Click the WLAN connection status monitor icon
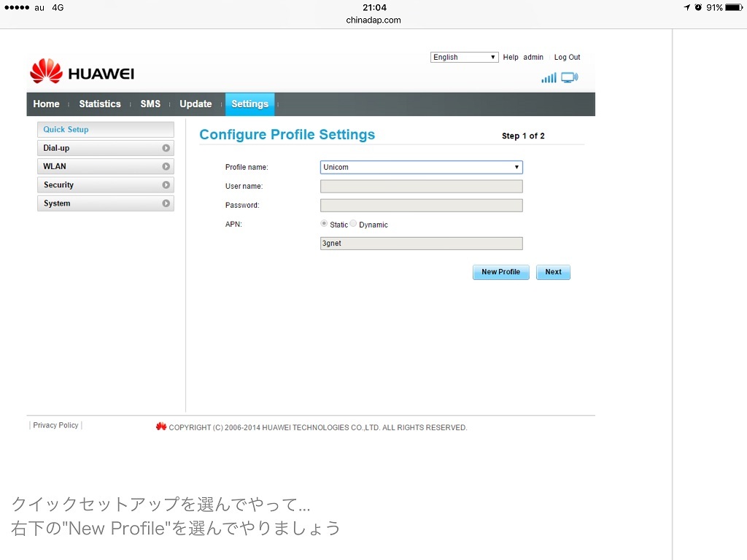Screen dimensions: 747x560 click(569, 77)
